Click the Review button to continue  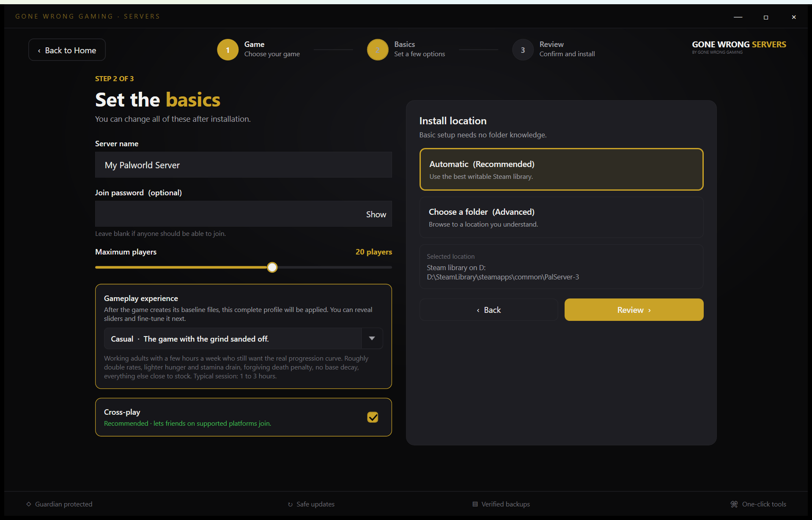(x=634, y=310)
